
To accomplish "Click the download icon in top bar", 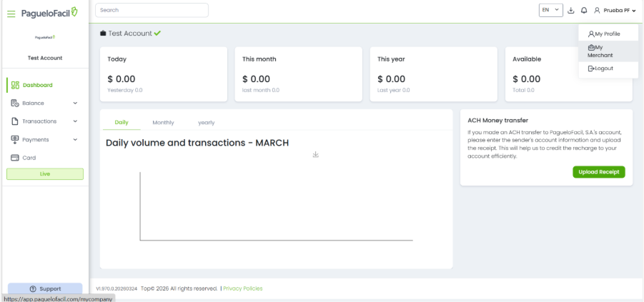I will (x=571, y=11).
